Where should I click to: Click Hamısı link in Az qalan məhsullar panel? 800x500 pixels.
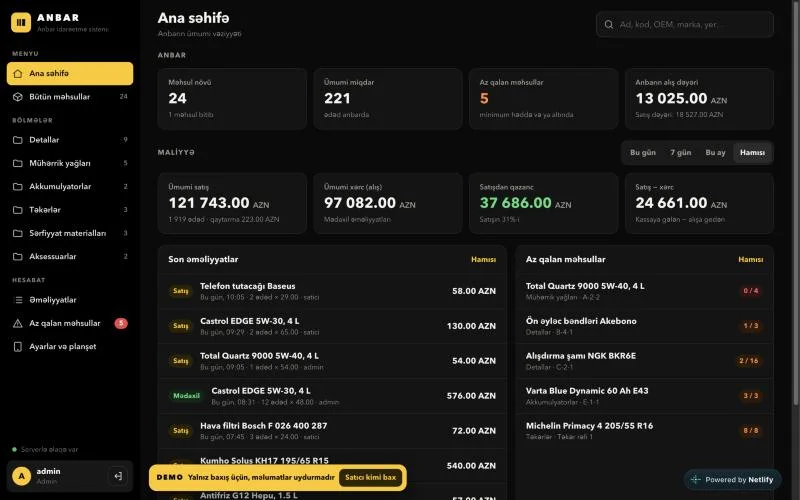click(751, 260)
